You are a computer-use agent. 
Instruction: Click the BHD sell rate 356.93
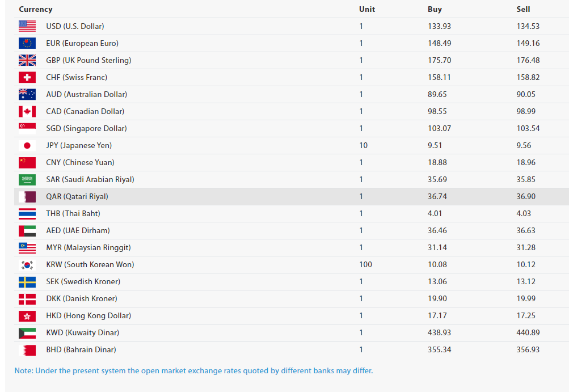[x=528, y=349]
